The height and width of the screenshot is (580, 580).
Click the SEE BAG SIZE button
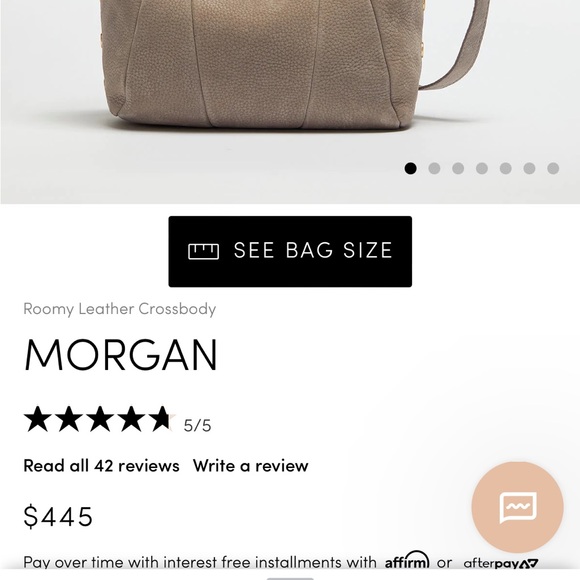290,252
